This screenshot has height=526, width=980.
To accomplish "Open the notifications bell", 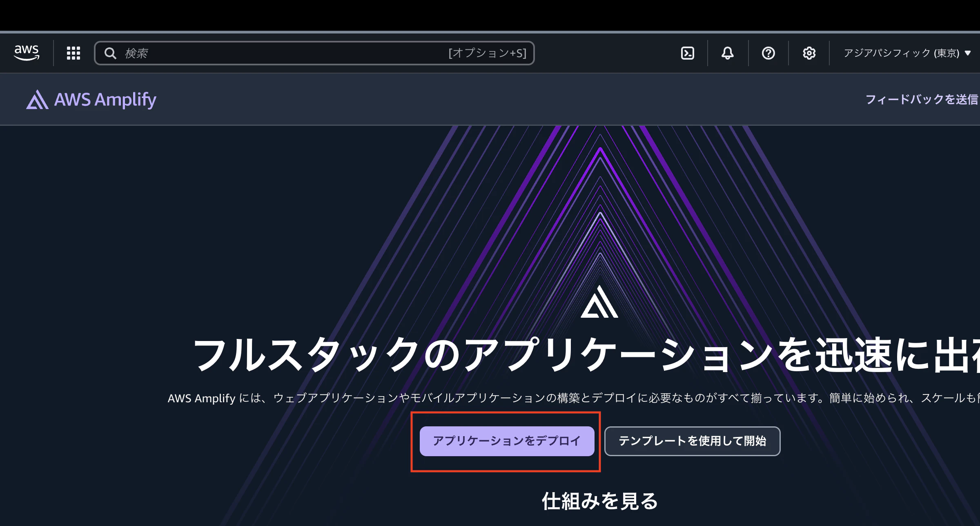I will pyautogui.click(x=728, y=53).
